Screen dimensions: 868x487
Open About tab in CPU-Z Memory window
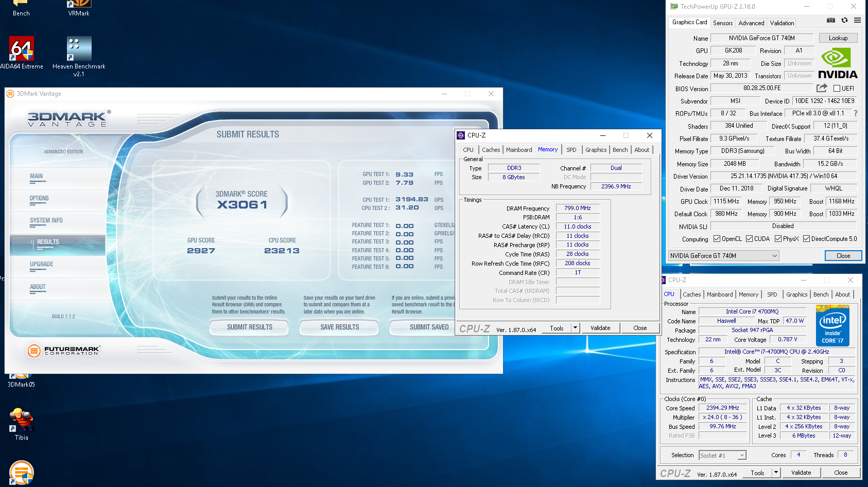(x=641, y=150)
